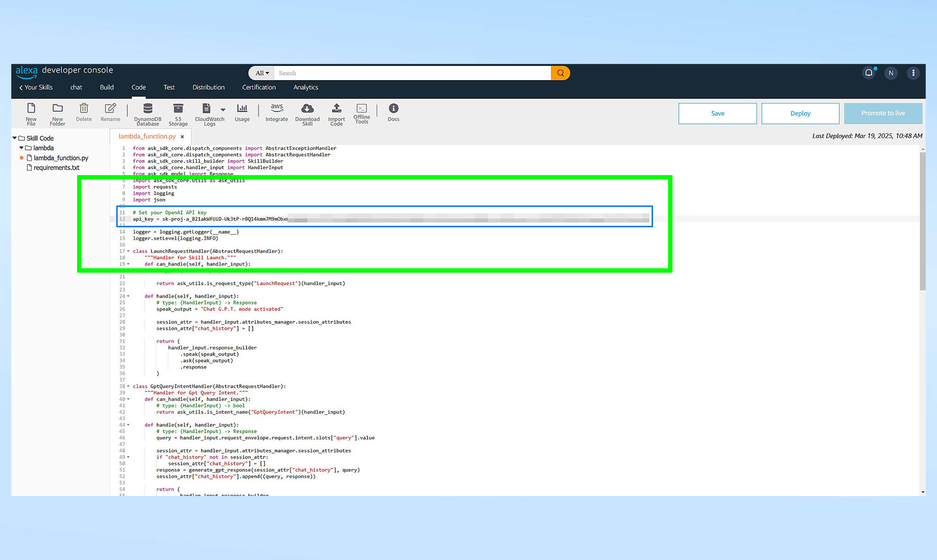Open the AWS Integrate panel
The height and width of the screenshot is (560, 937).
point(277,113)
